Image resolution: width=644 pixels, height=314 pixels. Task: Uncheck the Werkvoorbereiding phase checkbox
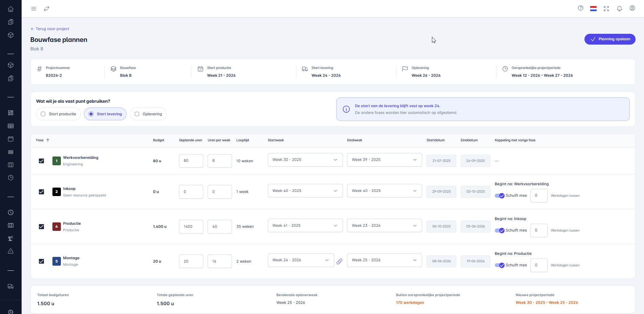(x=42, y=161)
